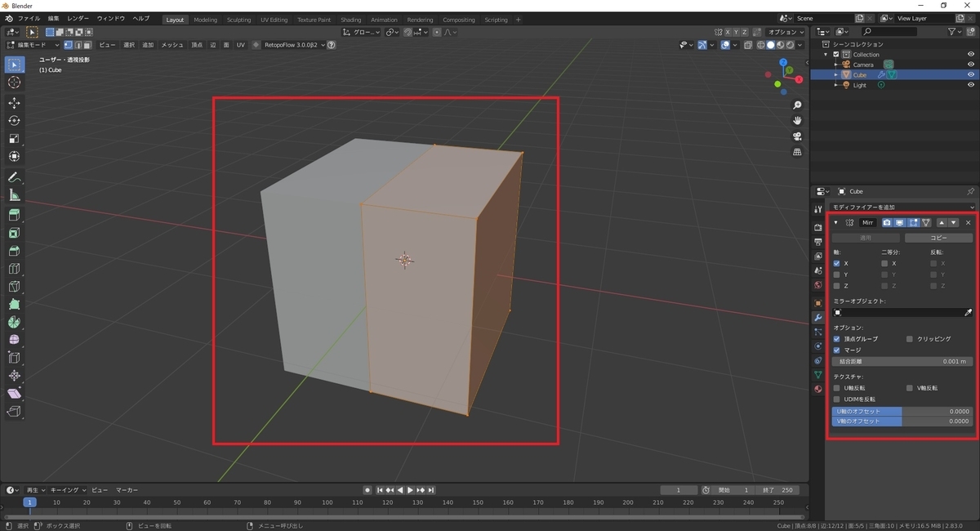Image resolution: width=980 pixels, height=531 pixels.
Task: Enable Mirror axis Z checkbox
Action: coord(836,286)
